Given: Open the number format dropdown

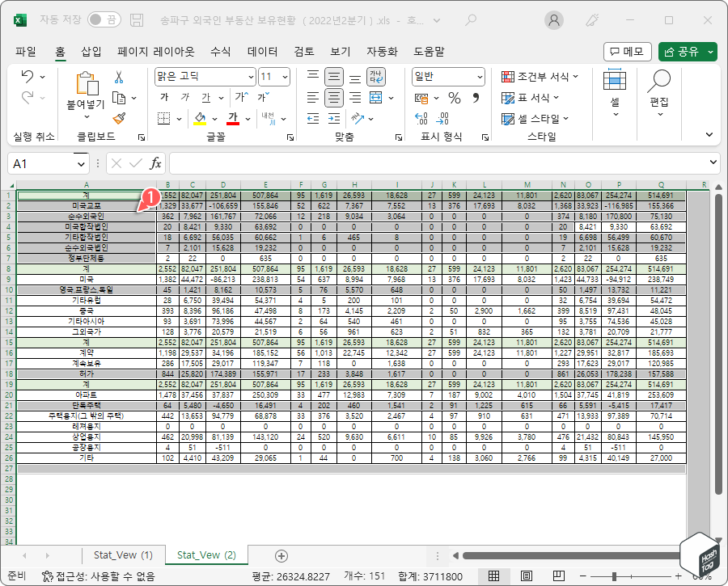Looking at the screenshot, I should tap(480, 77).
